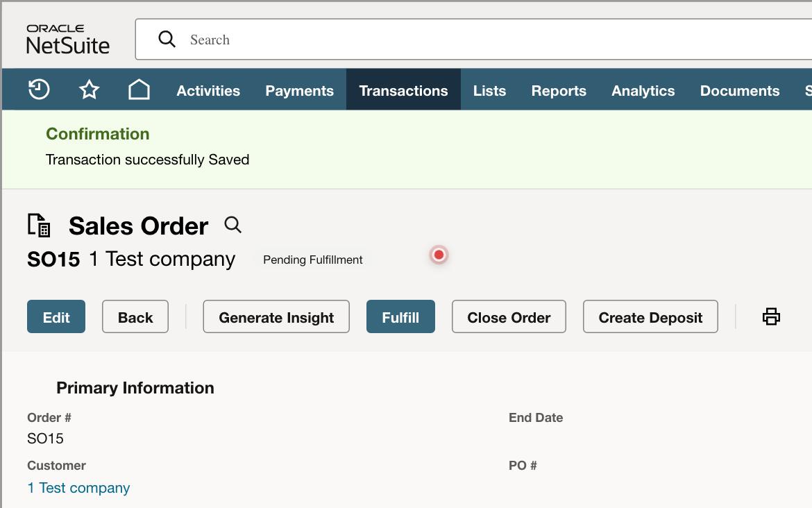This screenshot has width=812, height=508.
Task: Click the Sales Order document icon
Action: click(x=39, y=226)
